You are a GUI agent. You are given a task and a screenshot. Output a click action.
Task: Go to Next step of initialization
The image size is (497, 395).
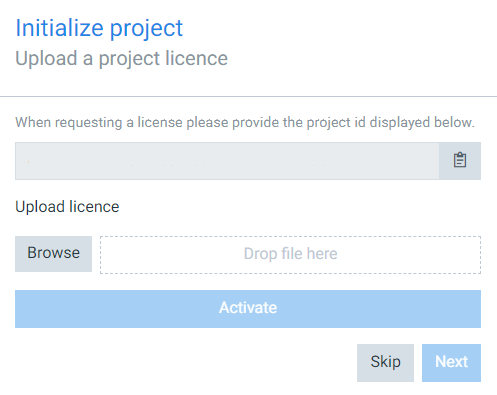tap(451, 363)
